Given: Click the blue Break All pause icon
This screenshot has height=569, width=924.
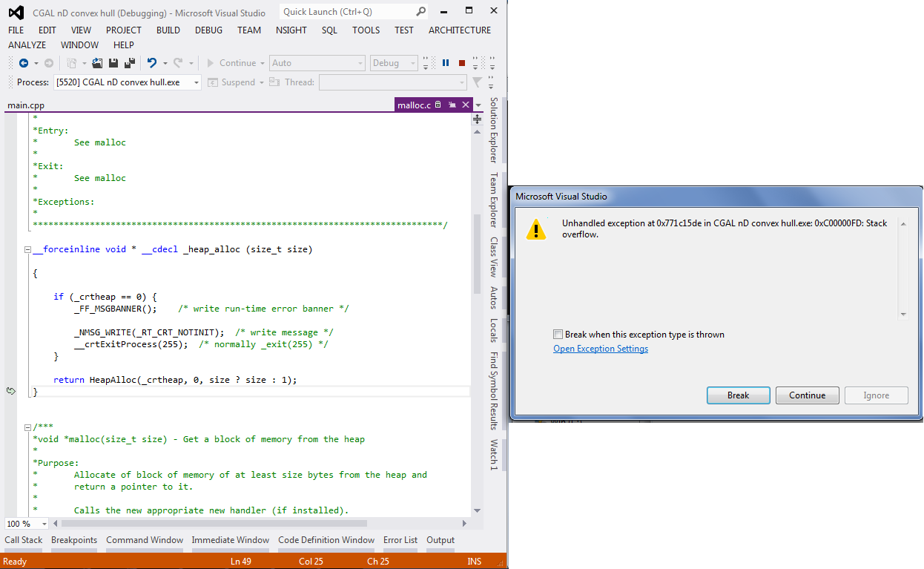Looking at the screenshot, I should 446,63.
